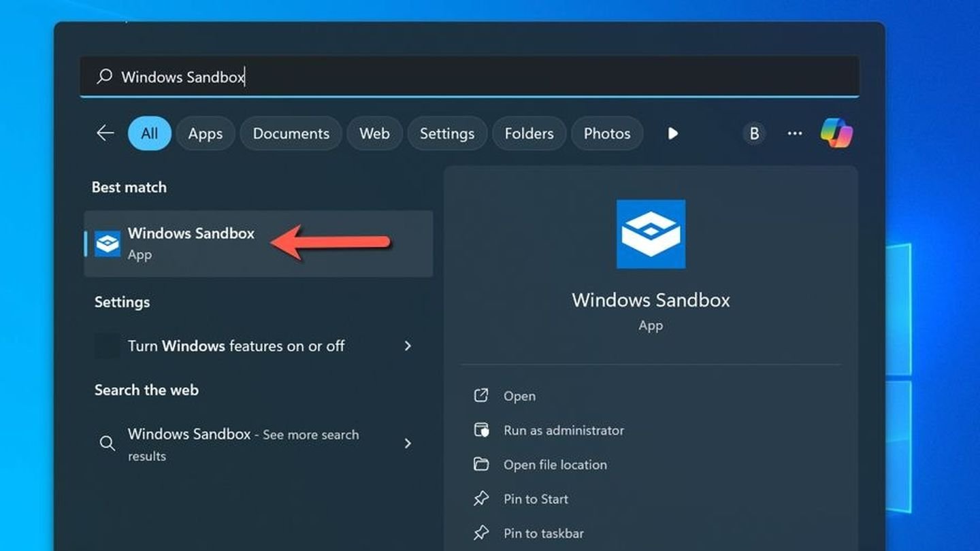Screen dimensions: 980x551
Task: Click the Windows Sandbox search input field
Action: tap(470, 76)
